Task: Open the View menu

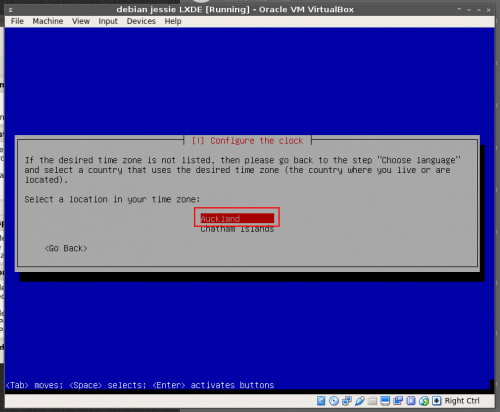Action: coord(81,21)
